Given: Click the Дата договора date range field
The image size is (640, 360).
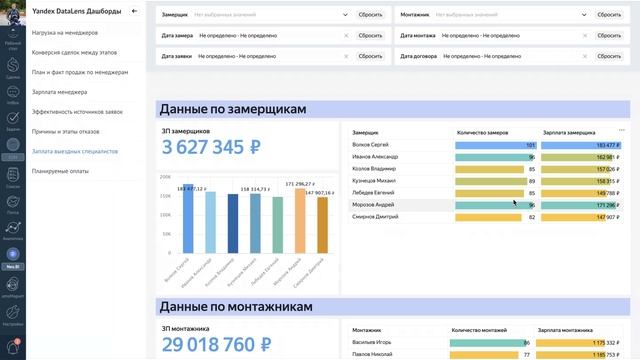Looking at the screenshot, I should pyautogui.click(x=514, y=56).
